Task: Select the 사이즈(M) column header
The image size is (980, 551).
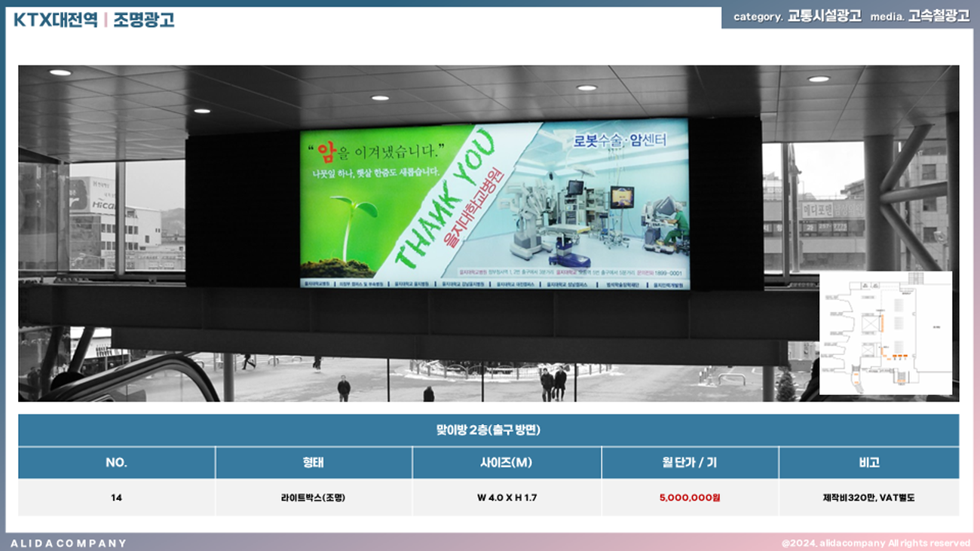Action: pyautogui.click(x=506, y=463)
